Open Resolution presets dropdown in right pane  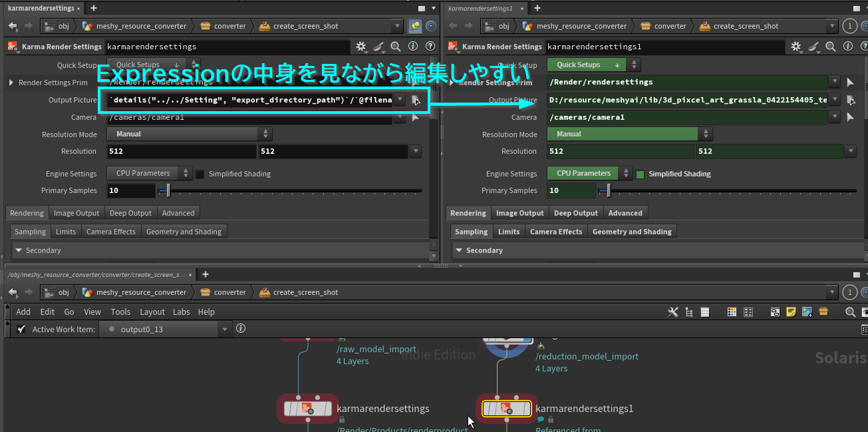tap(851, 151)
